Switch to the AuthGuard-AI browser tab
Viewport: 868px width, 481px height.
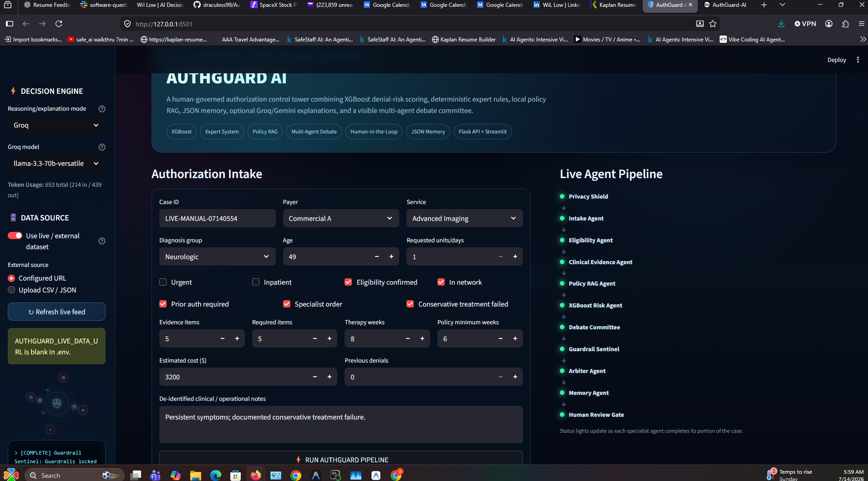[x=725, y=5]
